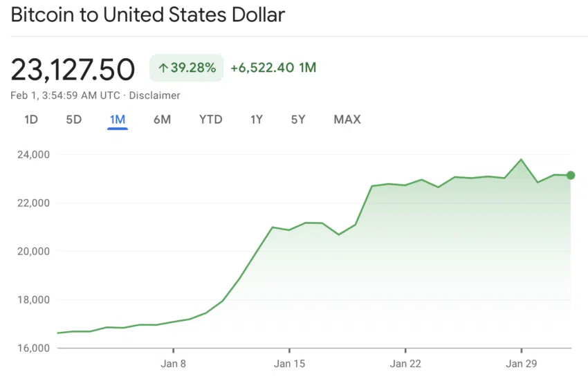Click the green up-arrow icon
This screenshot has height=381, width=588.
(x=163, y=68)
